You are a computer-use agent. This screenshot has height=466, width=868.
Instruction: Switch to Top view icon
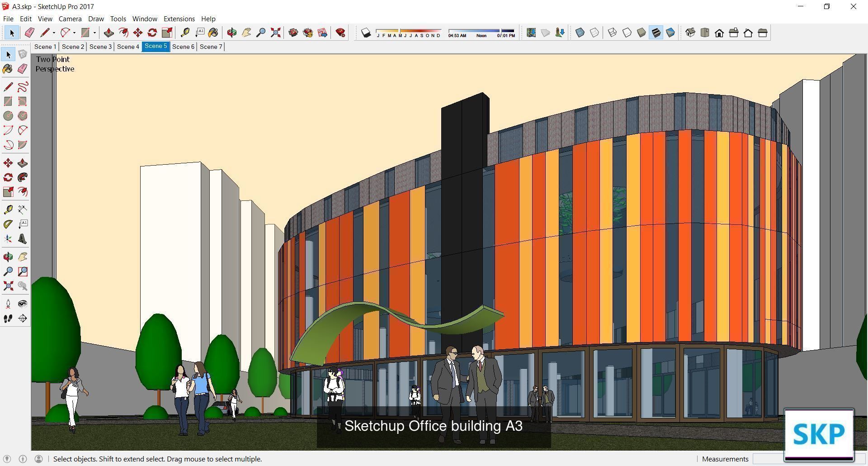[705, 33]
